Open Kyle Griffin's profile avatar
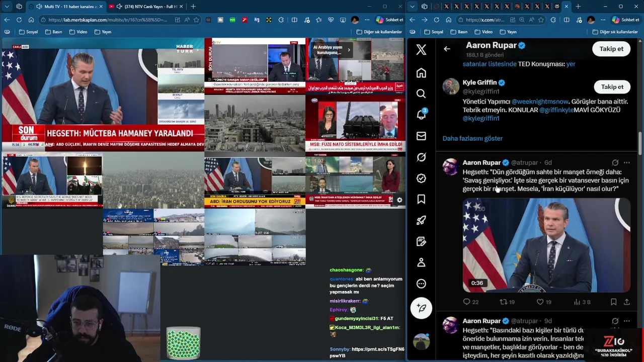 click(451, 86)
